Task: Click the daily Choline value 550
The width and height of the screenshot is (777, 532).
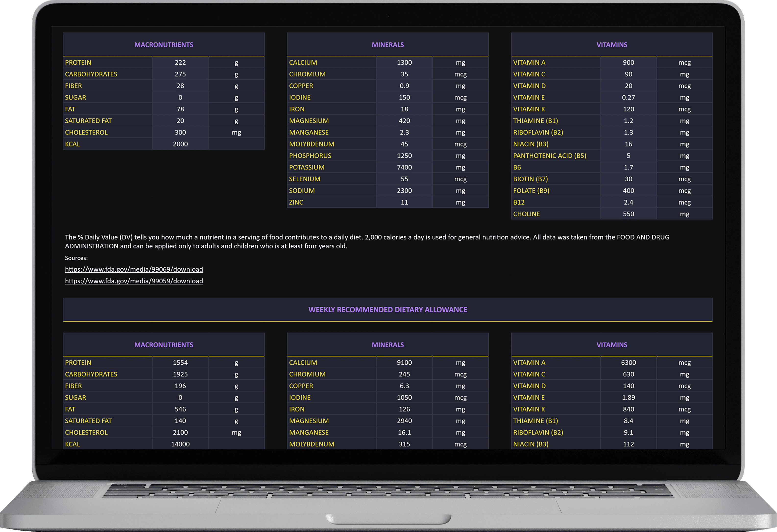Action: point(628,214)
